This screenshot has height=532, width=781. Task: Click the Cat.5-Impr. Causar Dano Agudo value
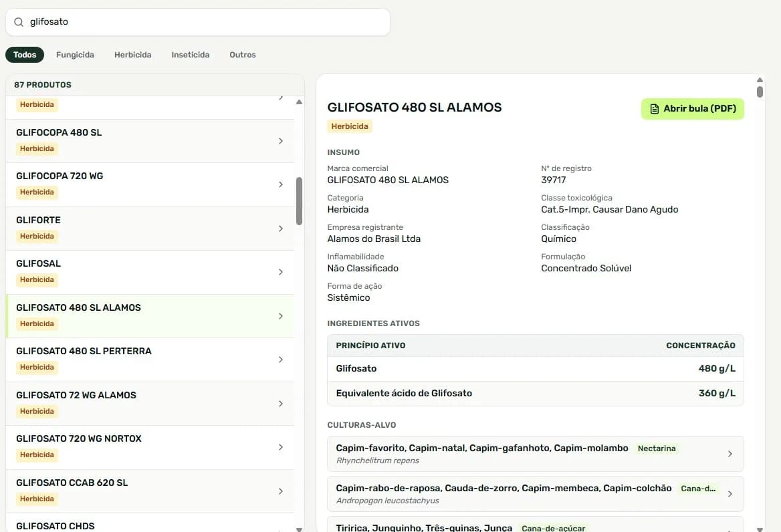(610, 209)
